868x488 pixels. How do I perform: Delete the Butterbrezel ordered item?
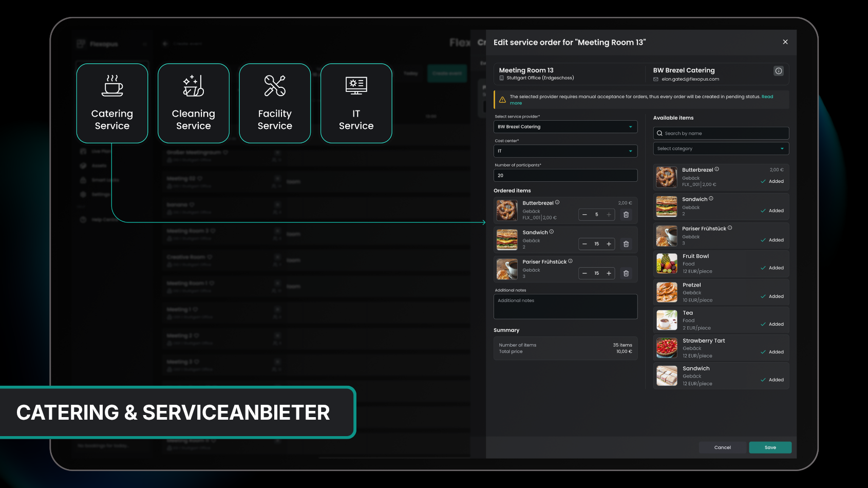(626, 214)
